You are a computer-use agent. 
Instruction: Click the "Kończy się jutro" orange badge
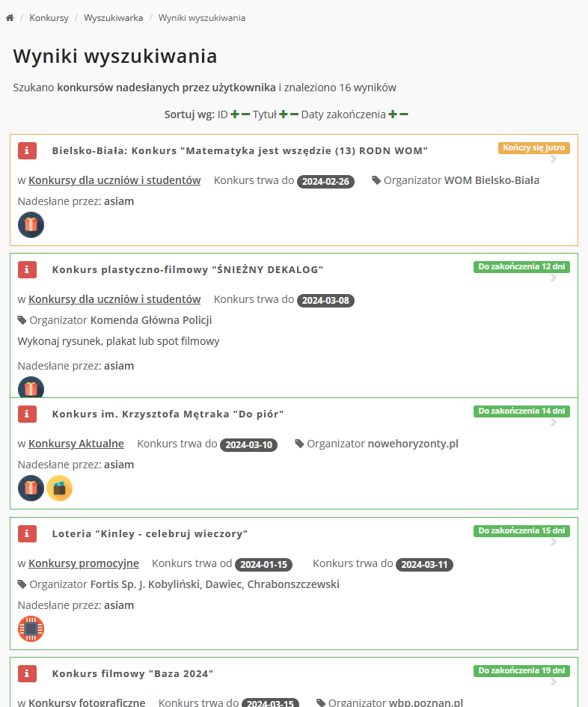[x=533, y=147]
